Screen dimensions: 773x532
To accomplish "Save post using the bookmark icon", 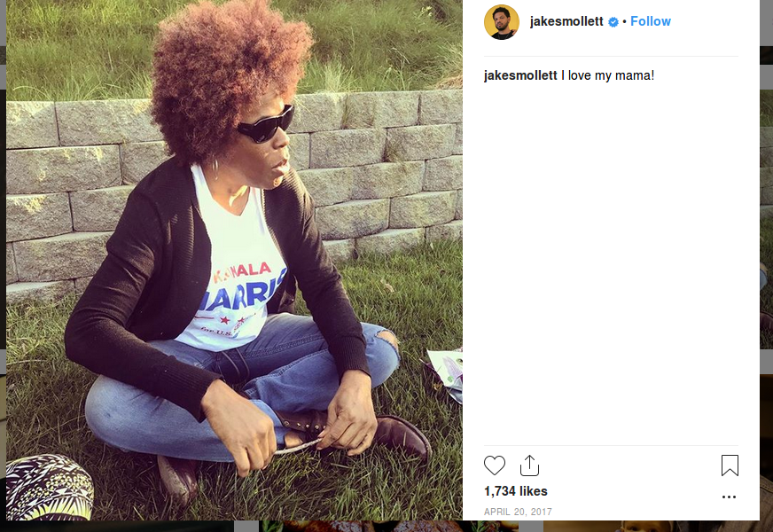I will [x=730, y=465].
